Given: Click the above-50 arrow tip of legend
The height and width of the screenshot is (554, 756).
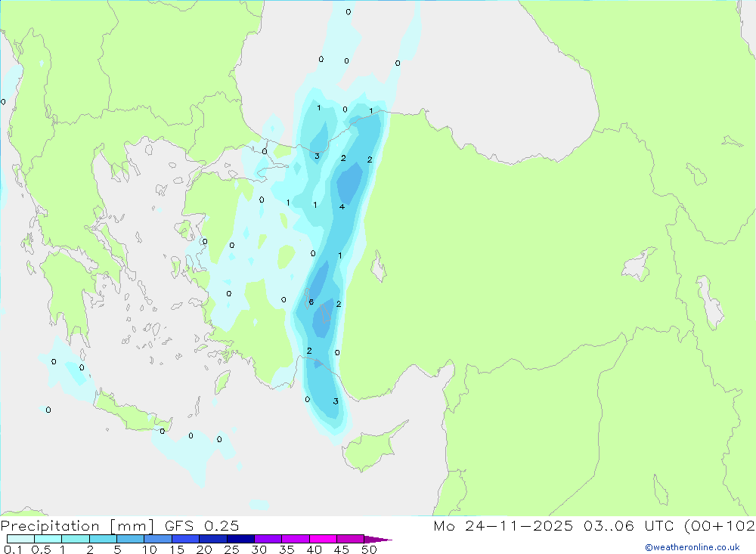Looking at the screenshot, I should tap(378, 540).
